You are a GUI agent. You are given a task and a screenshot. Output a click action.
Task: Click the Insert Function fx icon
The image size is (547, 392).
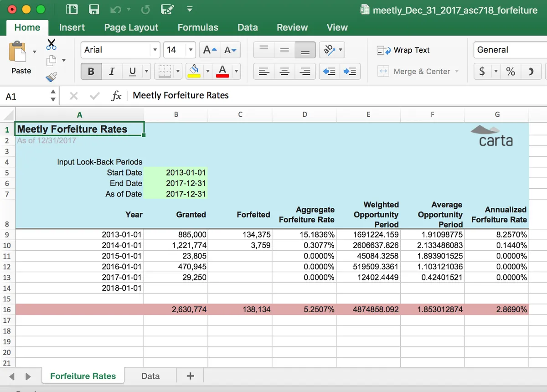(116, 96)
